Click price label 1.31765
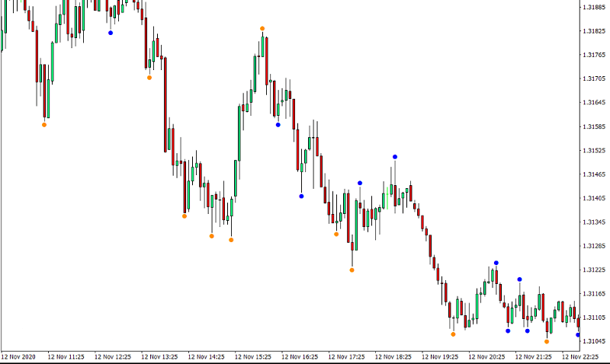This screenshot has width=610, height=364. coord(594,55)
